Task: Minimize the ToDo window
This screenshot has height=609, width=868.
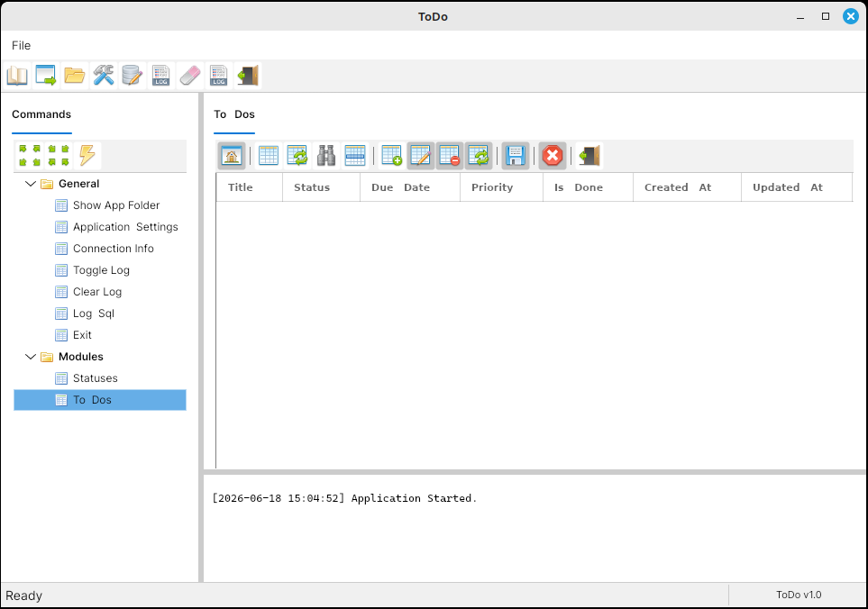Action: (x=799, y=16)
